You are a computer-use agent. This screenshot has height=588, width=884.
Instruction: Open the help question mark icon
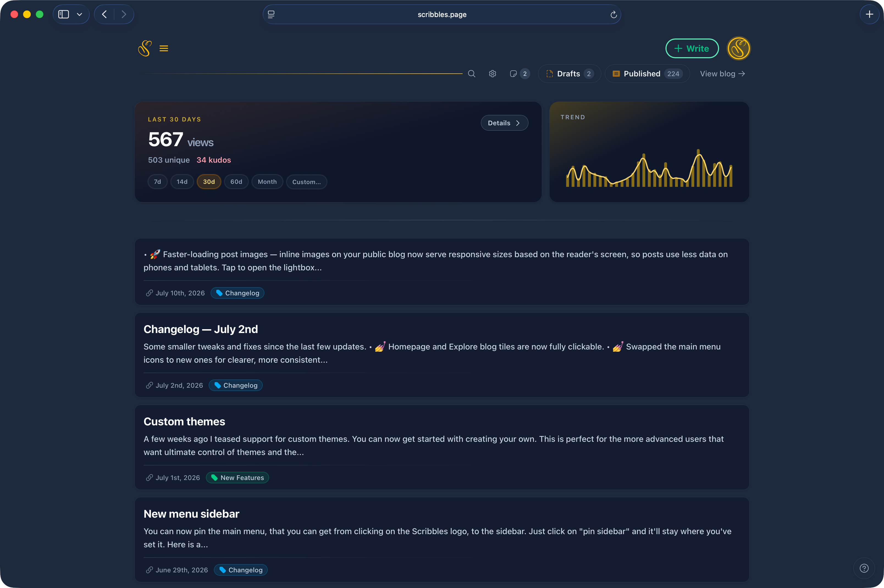tap(864, 568)
